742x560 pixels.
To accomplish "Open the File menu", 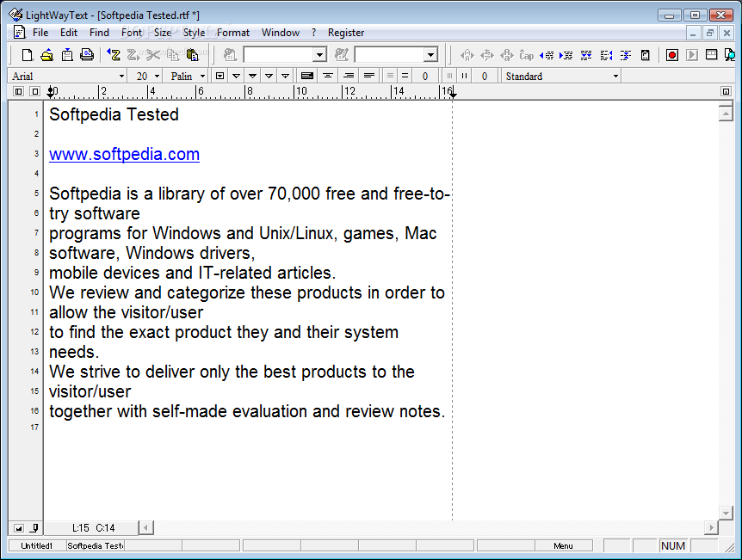I will (40, 33).
